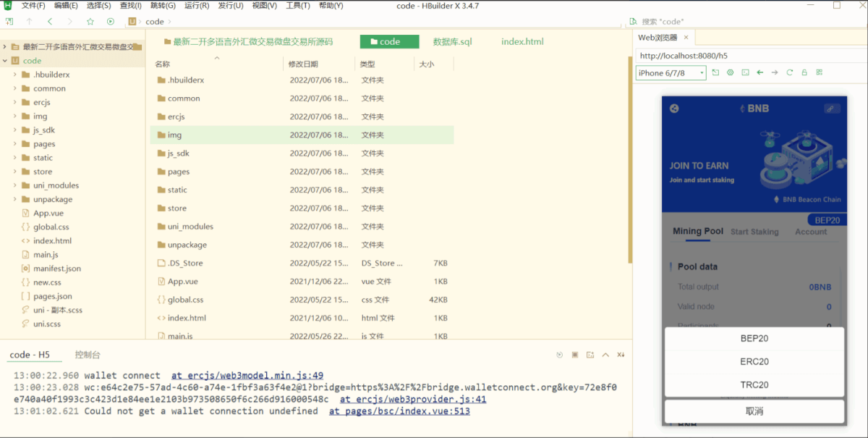Select BEP20 in the network sheet
The height and width of the screenshot is (438, 868).
click(x=754, y=338)
